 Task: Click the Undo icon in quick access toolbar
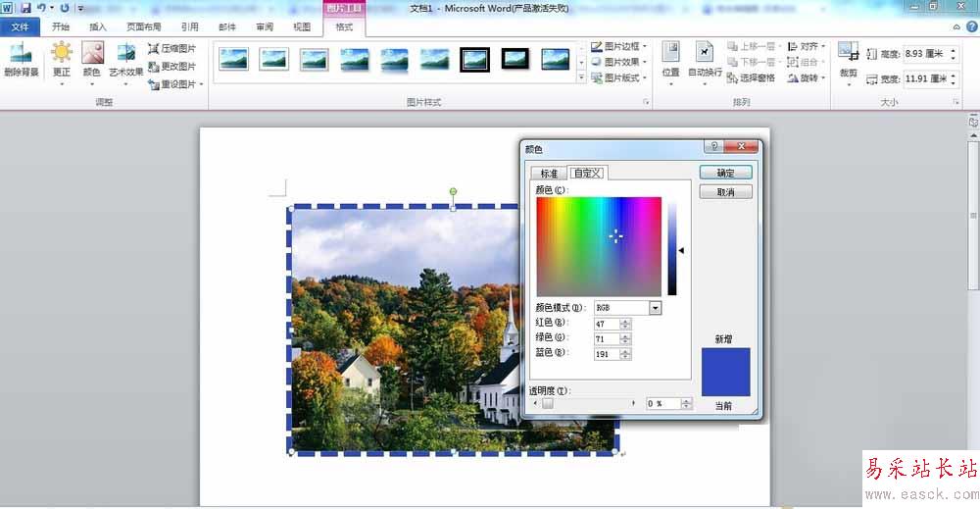coord(41,8)
